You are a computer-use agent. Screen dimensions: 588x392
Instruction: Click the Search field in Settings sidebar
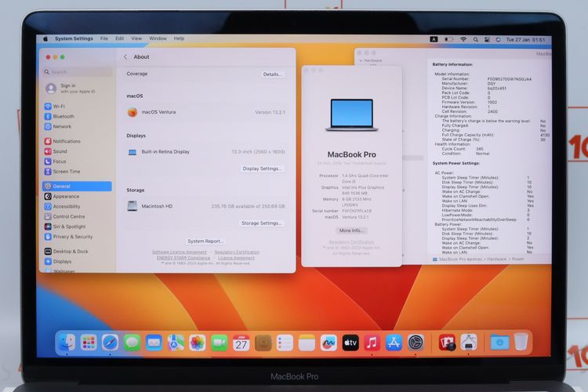[78, 72]
